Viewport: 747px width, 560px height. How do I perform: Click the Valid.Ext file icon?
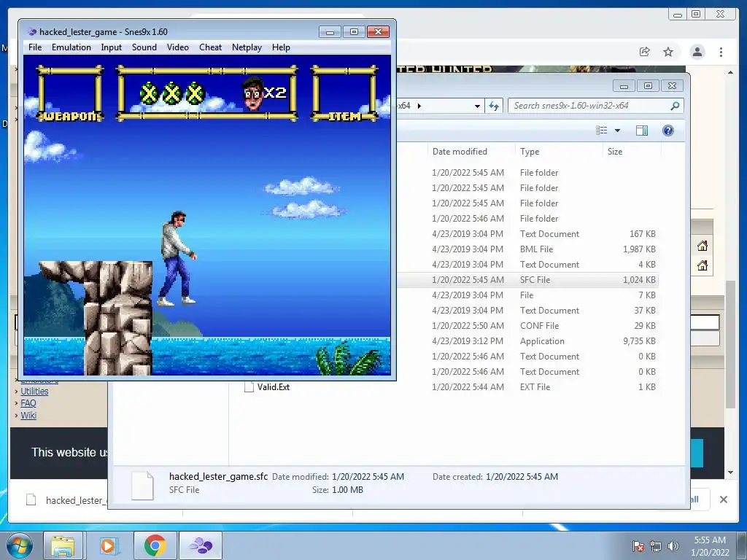tap(249, 387)
